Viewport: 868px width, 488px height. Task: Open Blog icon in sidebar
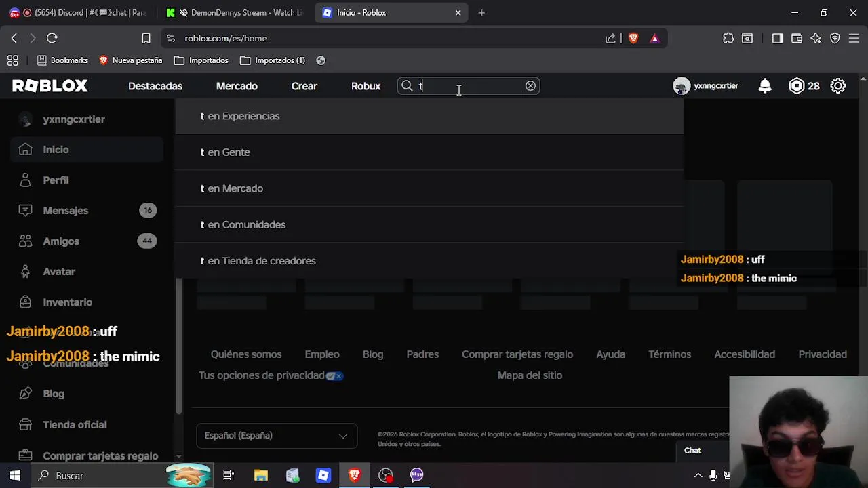point(25,393)
